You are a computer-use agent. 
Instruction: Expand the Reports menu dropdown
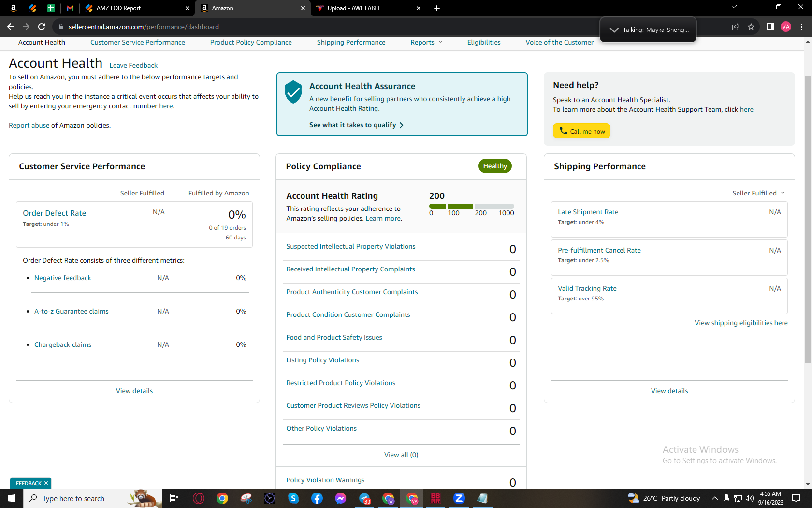click(x=426, y=43)
